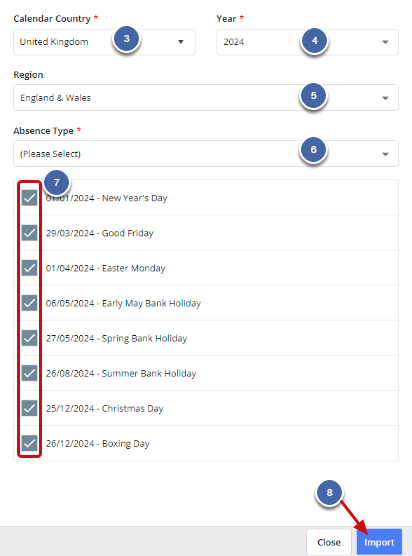This screenshot has width=412, height=556.
Task: Click the step 4 annotation badge
Action: (x=314, y=41)
